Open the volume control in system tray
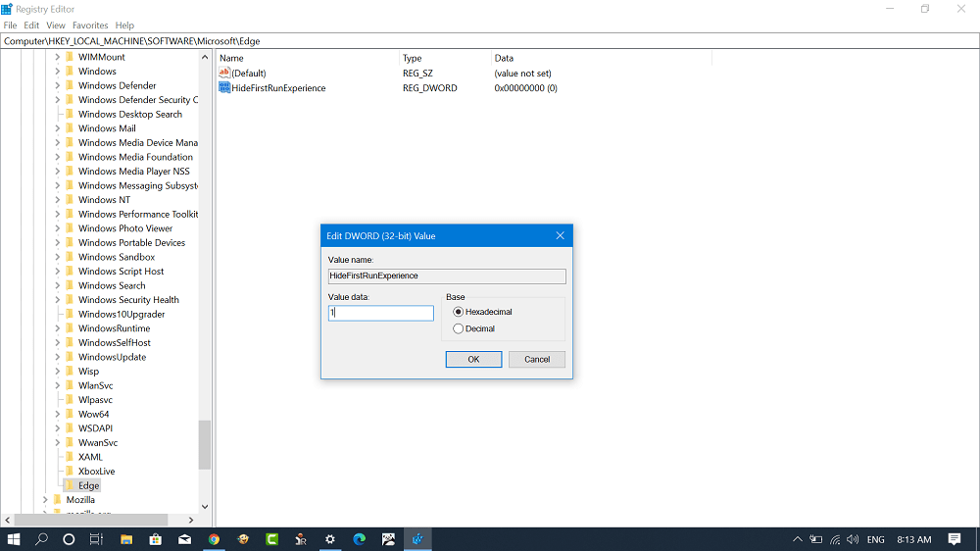Viewport: 980px width, 551px height. [853, 539]
